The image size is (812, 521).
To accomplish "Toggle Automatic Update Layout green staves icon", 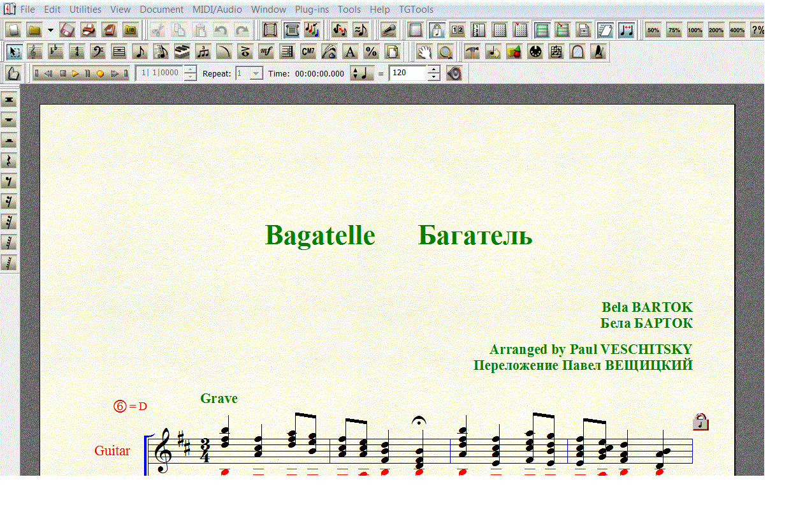I will click(x=542, y=30).
